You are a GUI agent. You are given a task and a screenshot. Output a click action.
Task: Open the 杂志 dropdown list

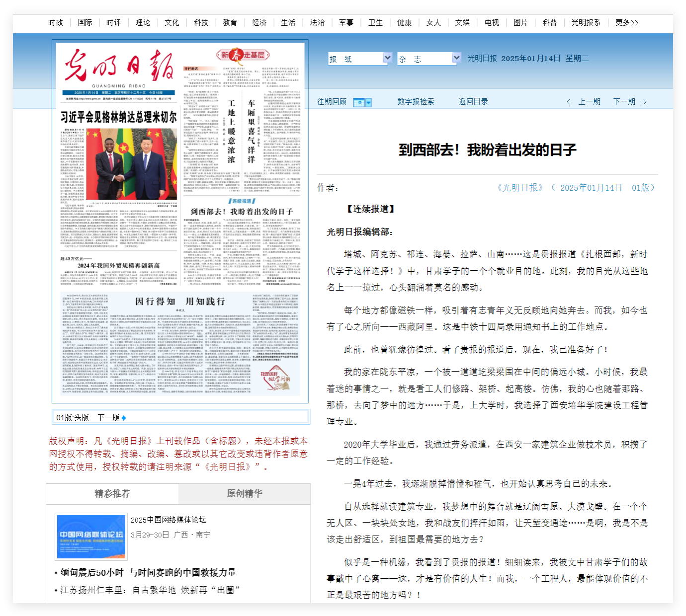click(x=456, y=59)
